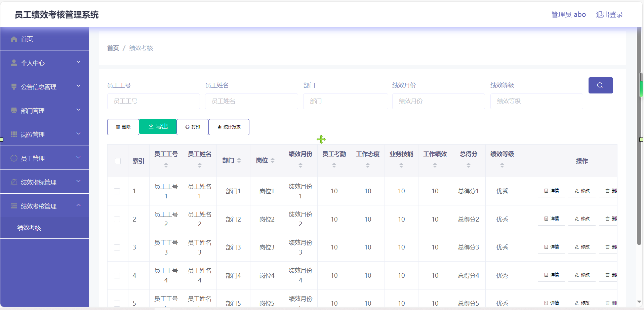The image size is (644, 310).
Task: Click the 删除 toolbar button
Action: click(x=123, y=127)
